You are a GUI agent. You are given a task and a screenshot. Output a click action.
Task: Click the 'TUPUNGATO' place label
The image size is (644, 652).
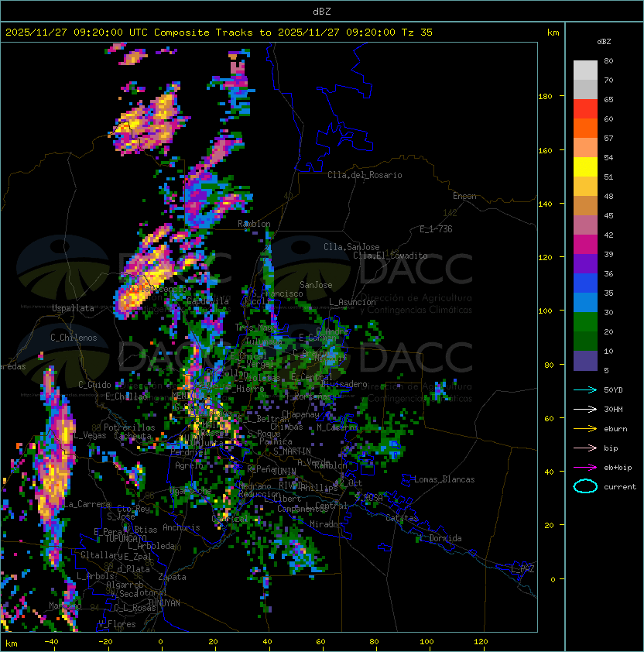(125, 538)
